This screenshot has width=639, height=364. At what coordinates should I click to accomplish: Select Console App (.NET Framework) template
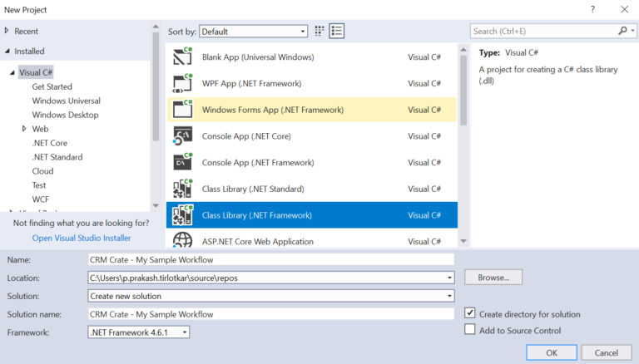(x=312, y=162)
